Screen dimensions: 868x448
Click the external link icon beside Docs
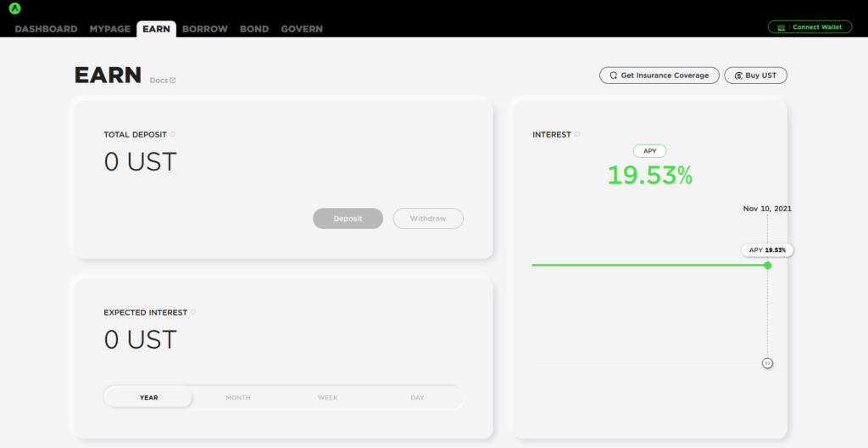coord(173,81)
